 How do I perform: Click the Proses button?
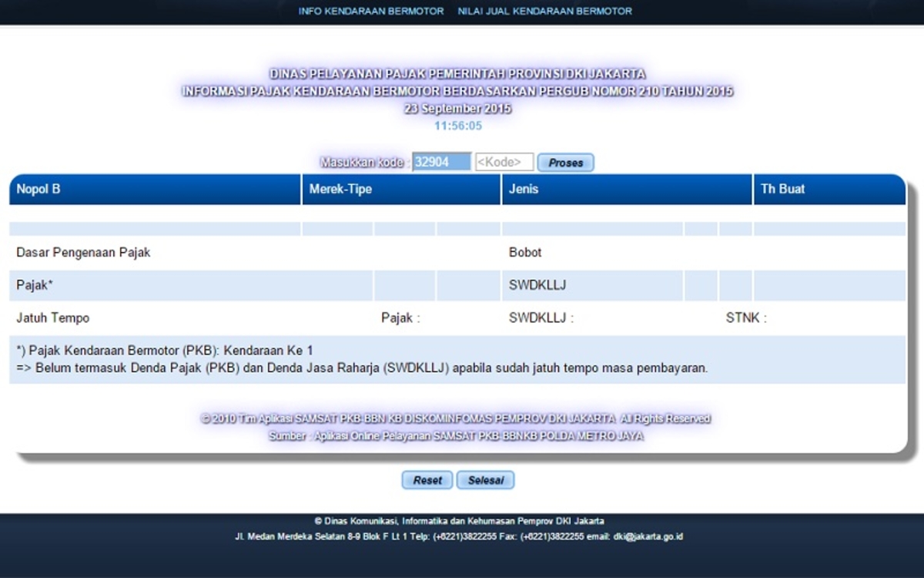point(565,163)
